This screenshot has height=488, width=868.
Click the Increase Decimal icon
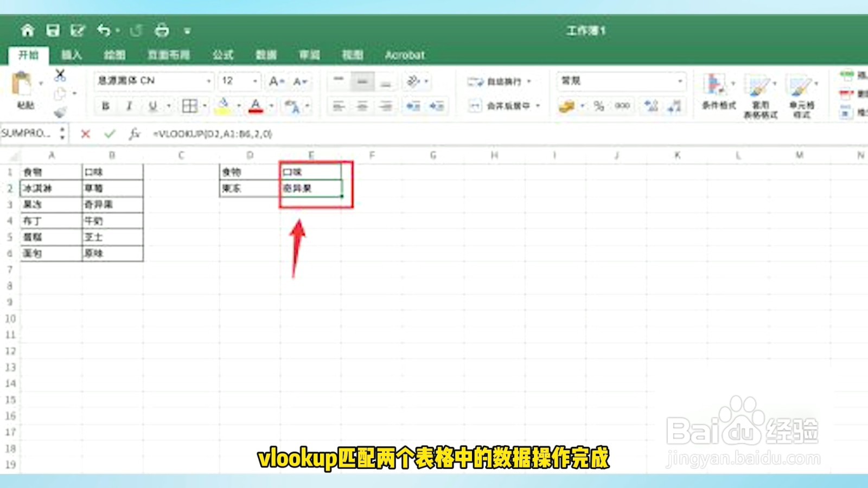650,106
